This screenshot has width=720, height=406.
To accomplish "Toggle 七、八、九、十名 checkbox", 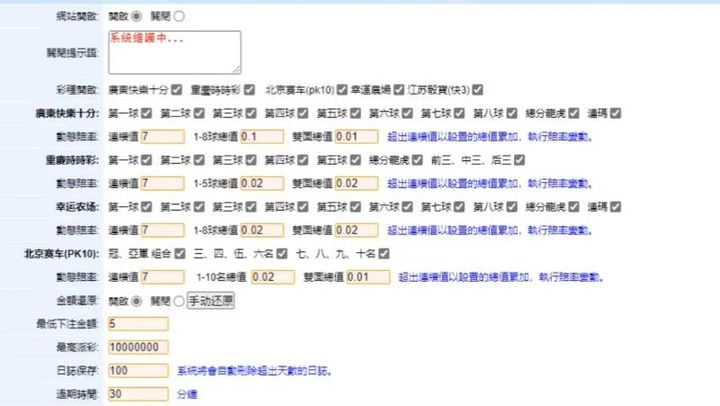I will tap(384, 254).
